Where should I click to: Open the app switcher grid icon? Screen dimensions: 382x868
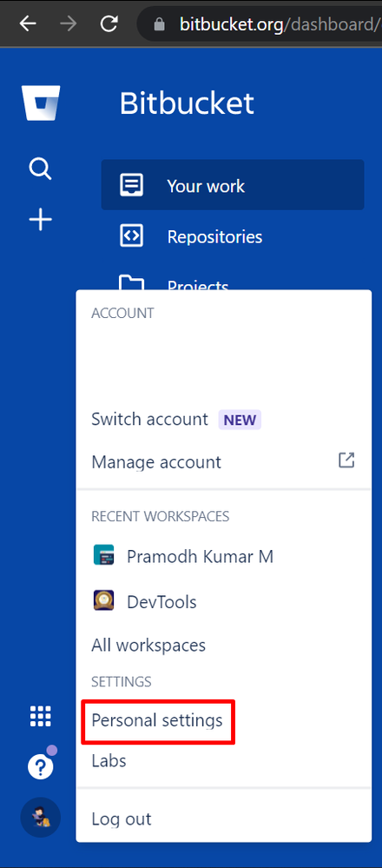tap(40, 716)
